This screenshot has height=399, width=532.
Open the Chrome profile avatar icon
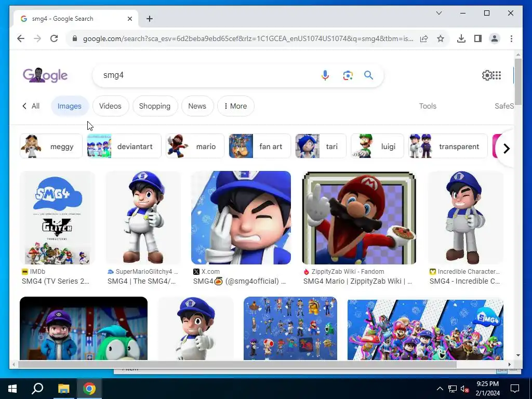pos(495,38)
